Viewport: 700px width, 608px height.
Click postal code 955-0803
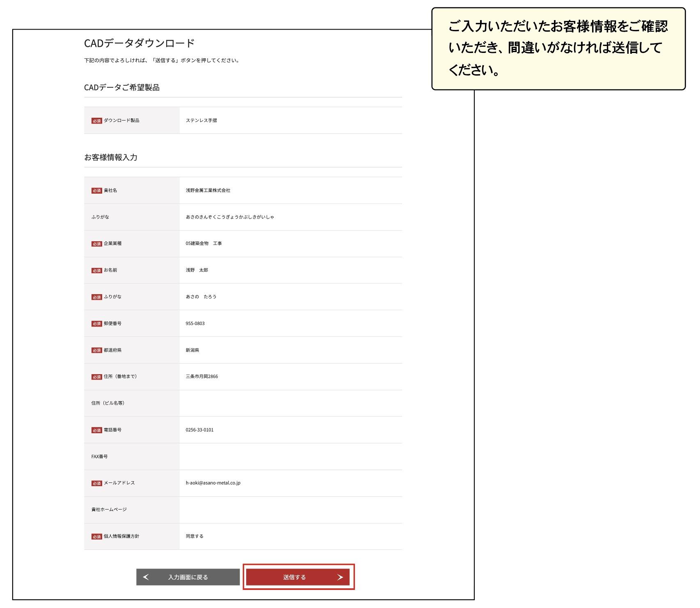click(195, 323)
